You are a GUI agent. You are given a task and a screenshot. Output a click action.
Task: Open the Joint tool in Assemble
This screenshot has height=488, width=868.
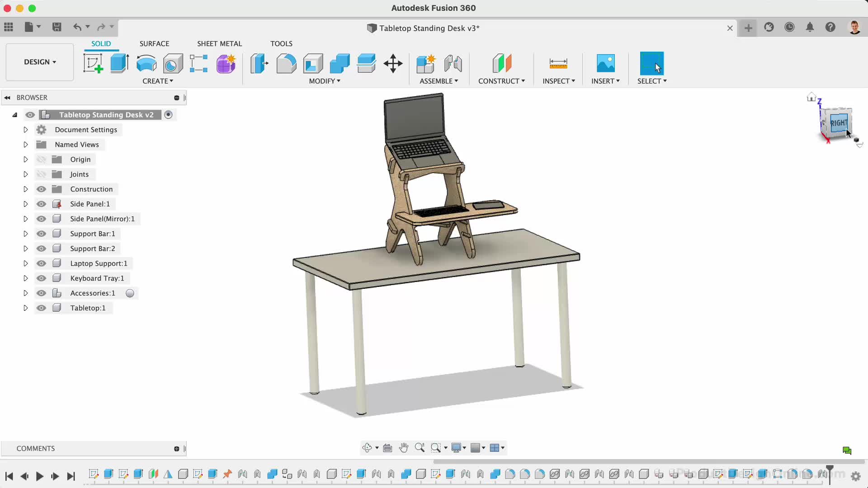pyautogui.click(x=453, y=63)
